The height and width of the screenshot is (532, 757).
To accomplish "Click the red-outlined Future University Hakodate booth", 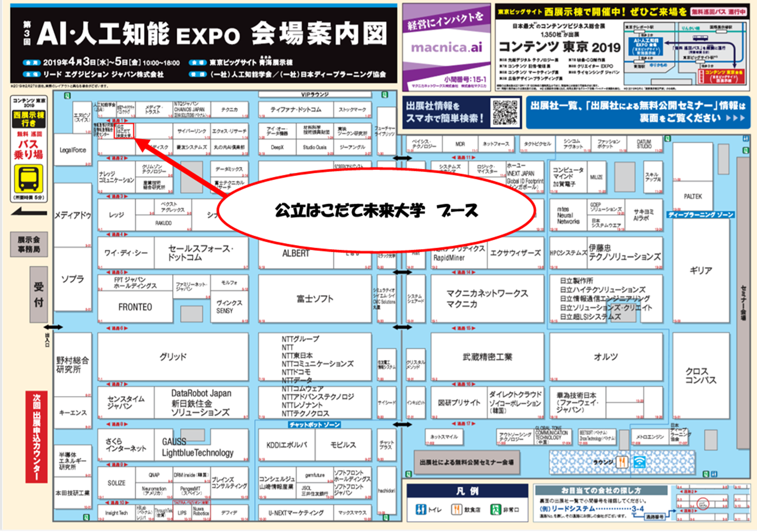I will 124,131.
